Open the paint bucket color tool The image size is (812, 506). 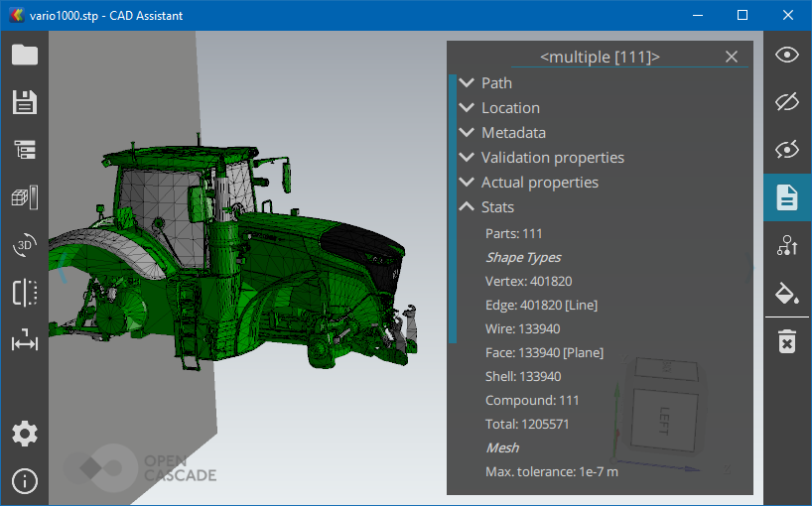tap(787, 293)
